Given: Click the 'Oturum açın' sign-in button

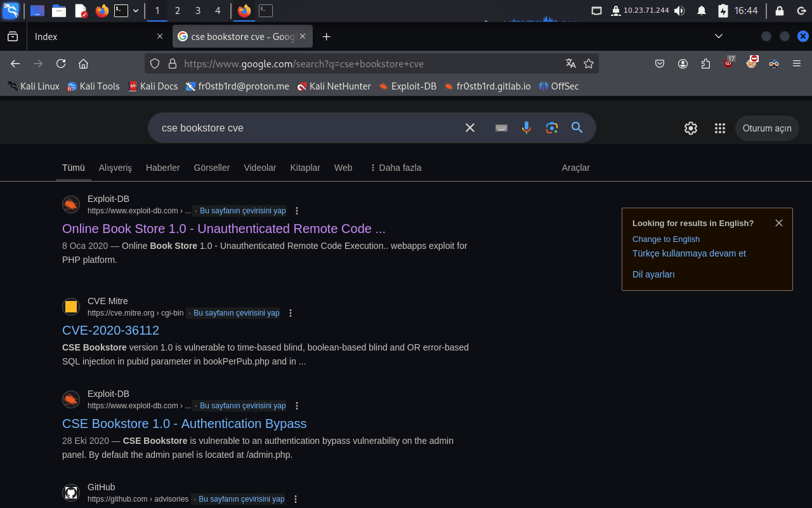Looking at the screenshot, I should click(x=766, y=128).
